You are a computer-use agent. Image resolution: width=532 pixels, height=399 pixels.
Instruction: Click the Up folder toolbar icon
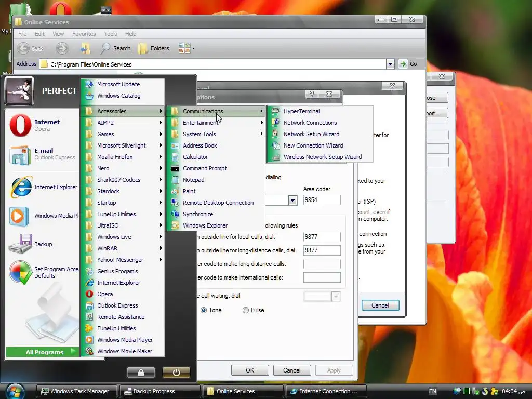[x=85, y=48]
